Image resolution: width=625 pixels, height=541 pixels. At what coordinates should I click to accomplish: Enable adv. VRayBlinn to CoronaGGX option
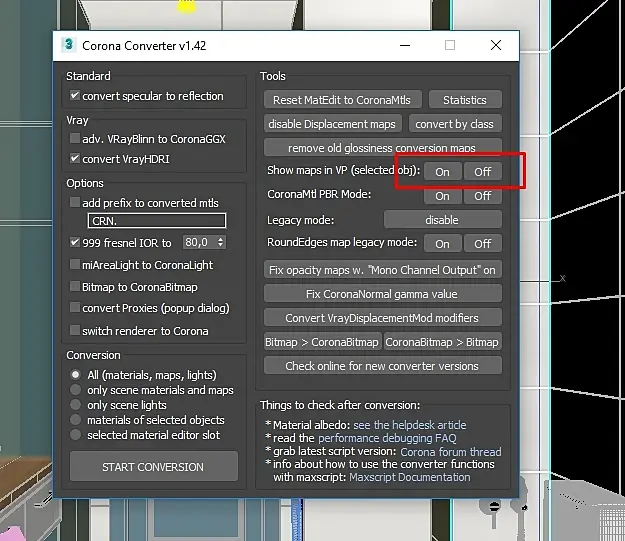[x=75, y=138]
